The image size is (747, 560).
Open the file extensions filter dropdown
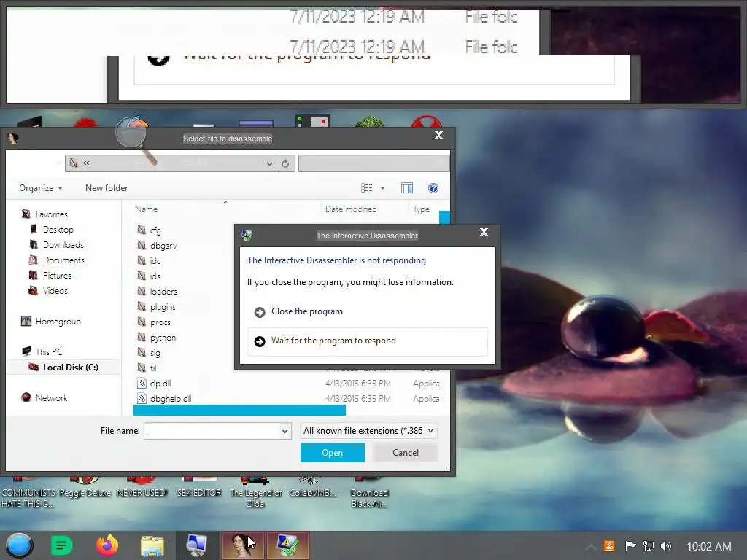(368, 431)
